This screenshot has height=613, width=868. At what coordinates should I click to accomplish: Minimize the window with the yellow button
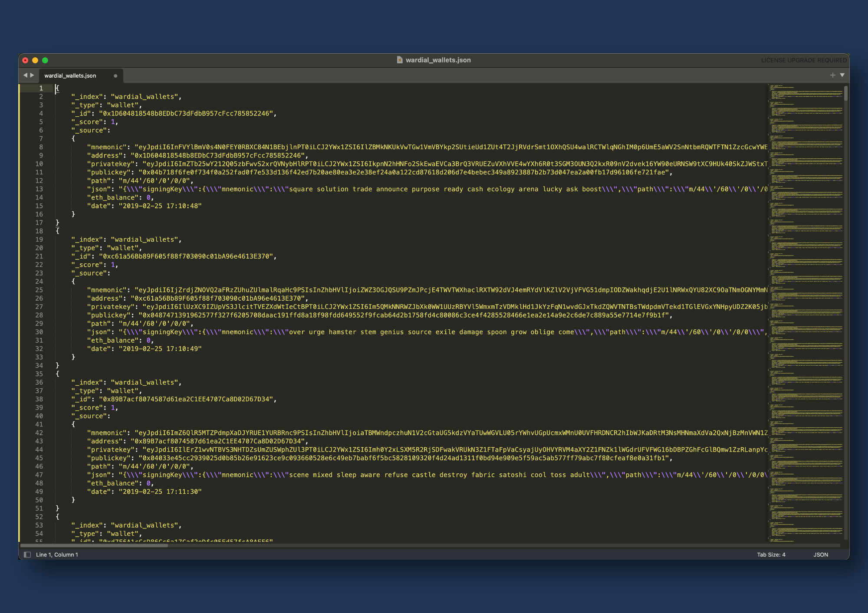click(35, 60)
